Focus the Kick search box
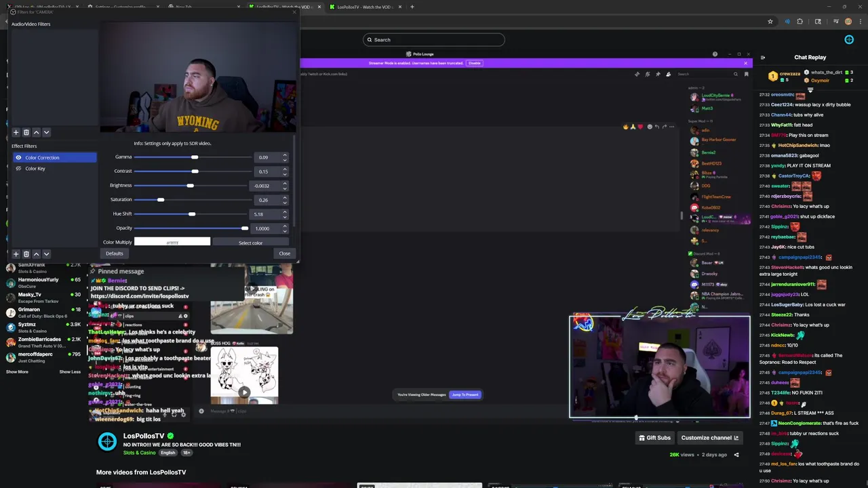Viewport: 868px width, 488px height. (434, 39)
